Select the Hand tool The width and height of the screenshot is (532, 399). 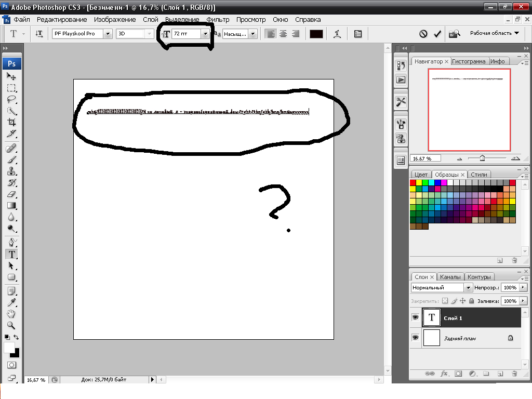[11, 314]
